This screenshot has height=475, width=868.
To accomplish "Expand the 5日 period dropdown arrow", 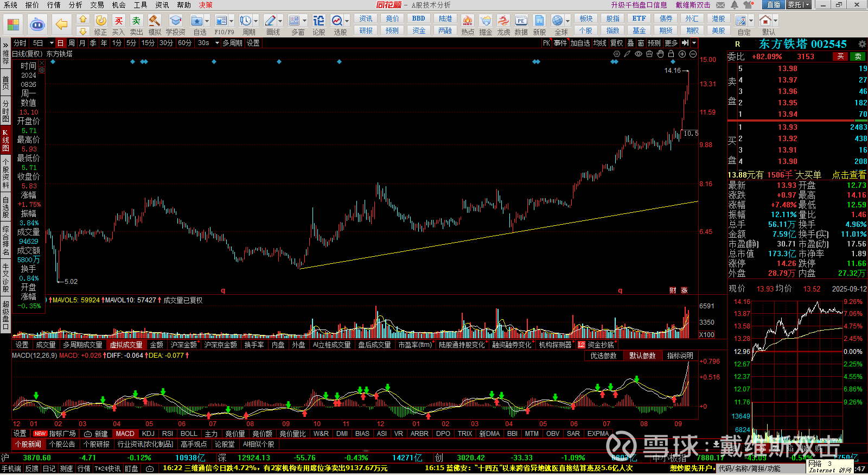I will click(x=52, y=43).
